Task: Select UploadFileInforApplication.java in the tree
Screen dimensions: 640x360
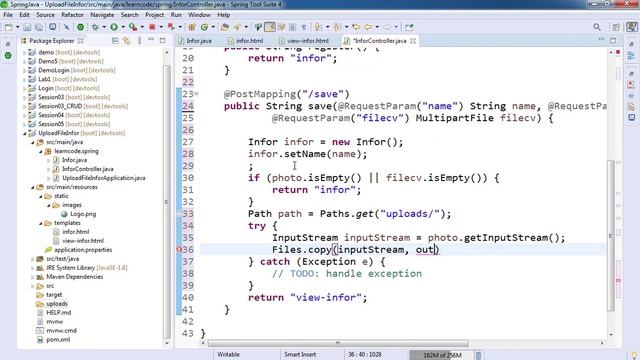Action: point(103,178)
